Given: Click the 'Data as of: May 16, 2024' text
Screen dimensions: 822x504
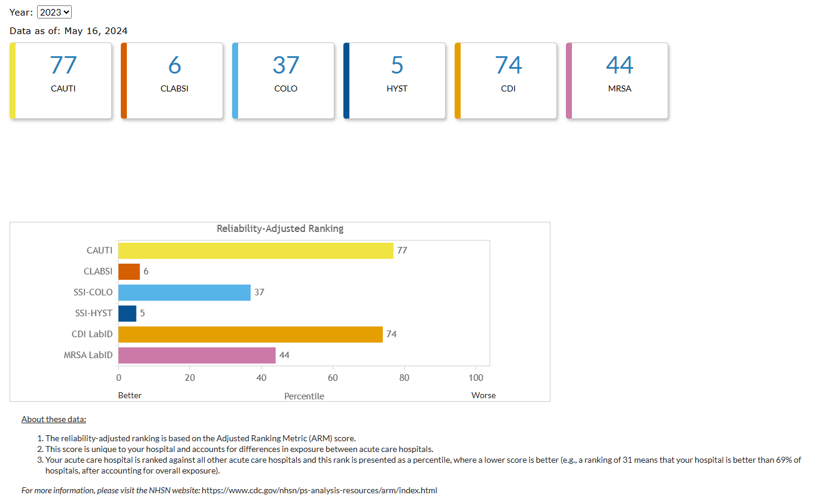Looking at the screenshot, I should pyautogui.click(x=68, y=31).
